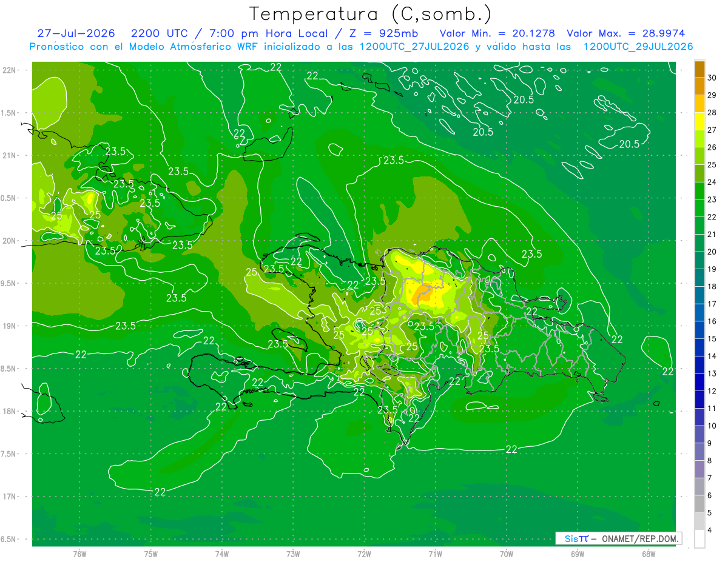Click the 19N latitude axis label

click(x=10, y=326)
